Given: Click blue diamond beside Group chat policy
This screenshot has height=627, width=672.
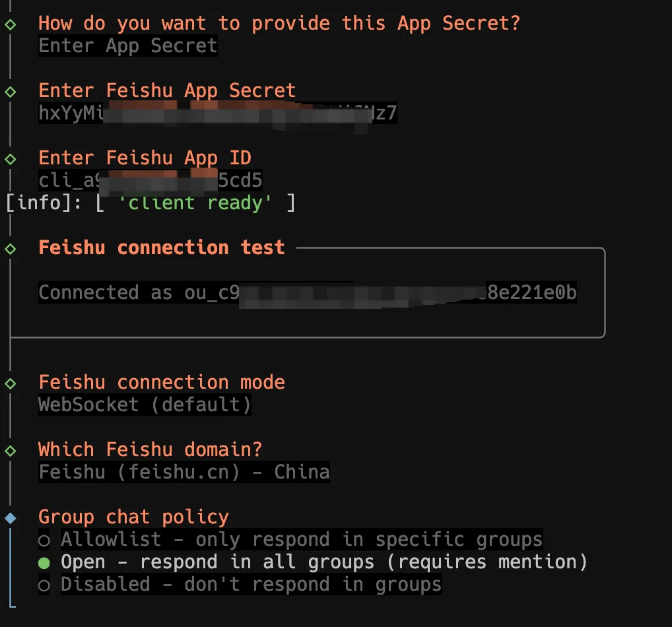Looking at the screenshot, I should click(x=10, y=518).
